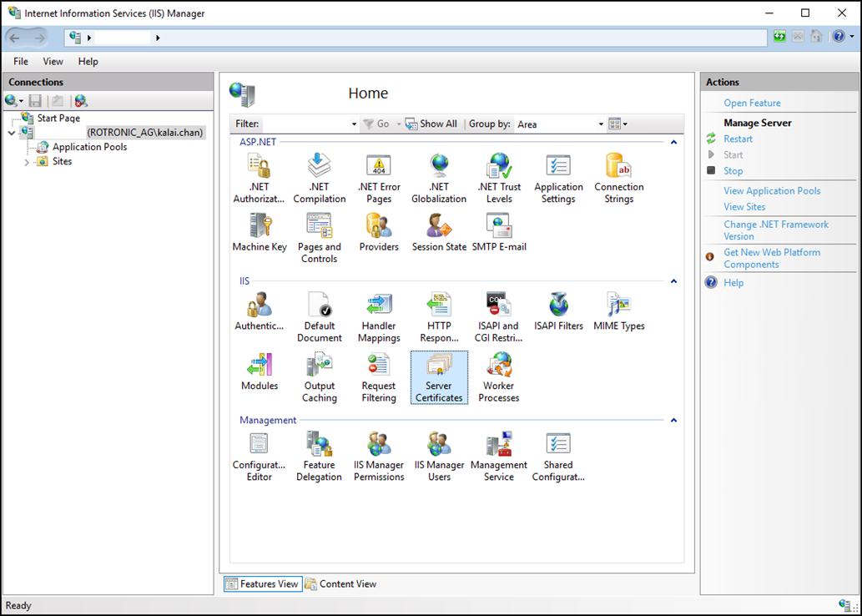The image size is (862, 616).
Task: Collapse the server node in Connections
Action: 12,133
